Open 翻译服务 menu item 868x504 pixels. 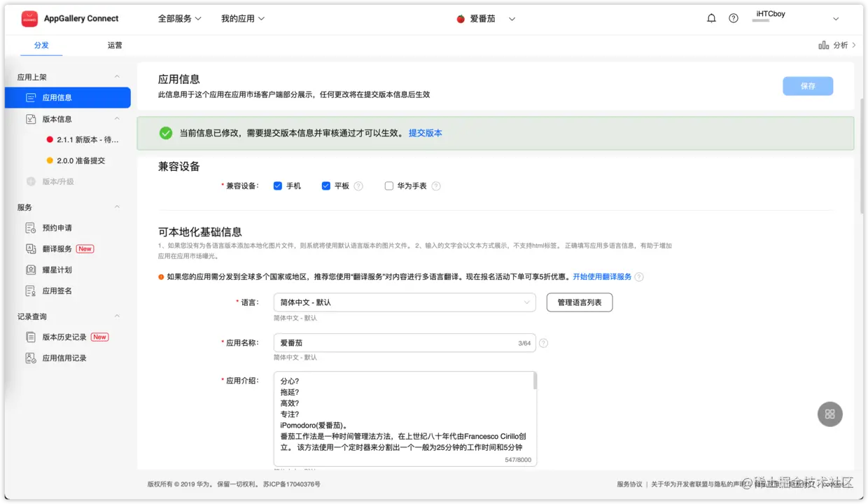(x=57, y=249)
